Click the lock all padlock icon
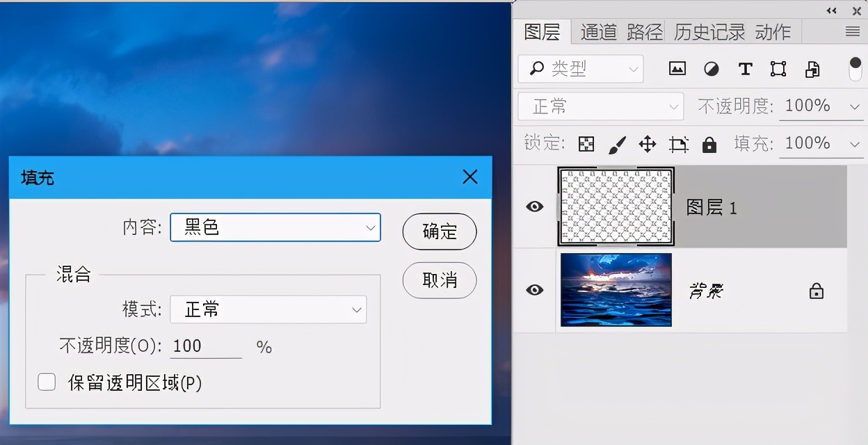This screenshot has height=445, width=868. tap(709, 144)
